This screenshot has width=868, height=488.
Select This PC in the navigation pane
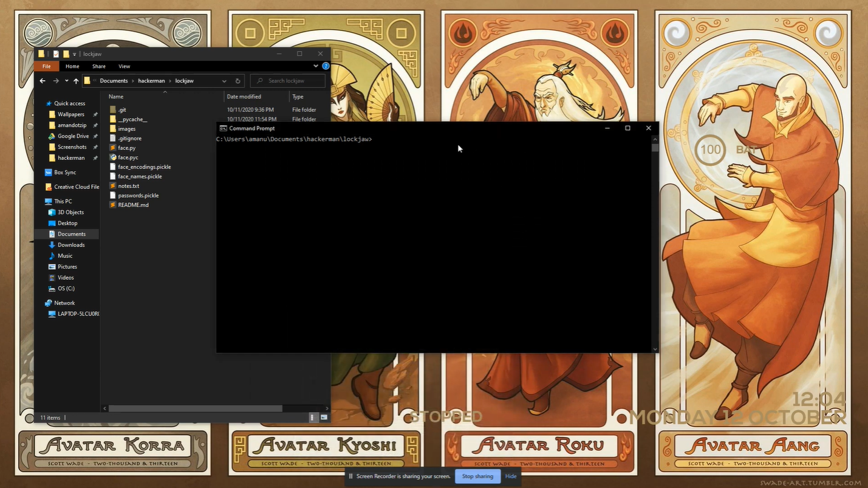click(x=63, y=201)
